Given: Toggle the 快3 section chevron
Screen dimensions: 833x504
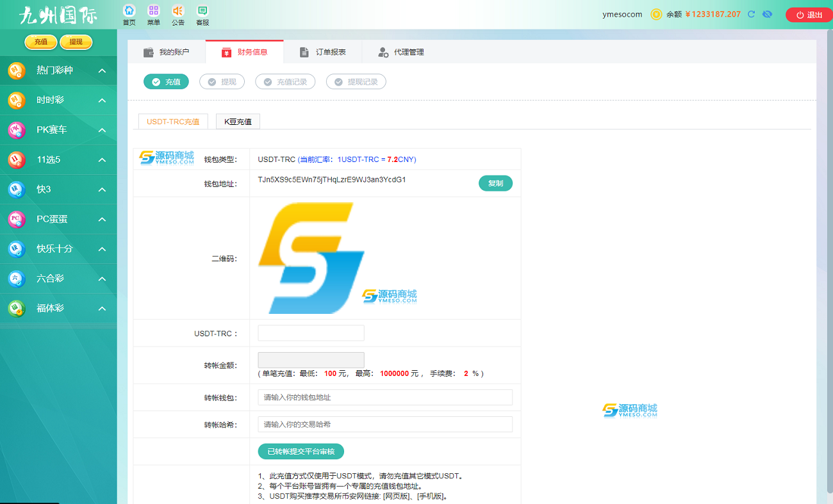Looking at the screenshot, I should (x=102, y=190).
